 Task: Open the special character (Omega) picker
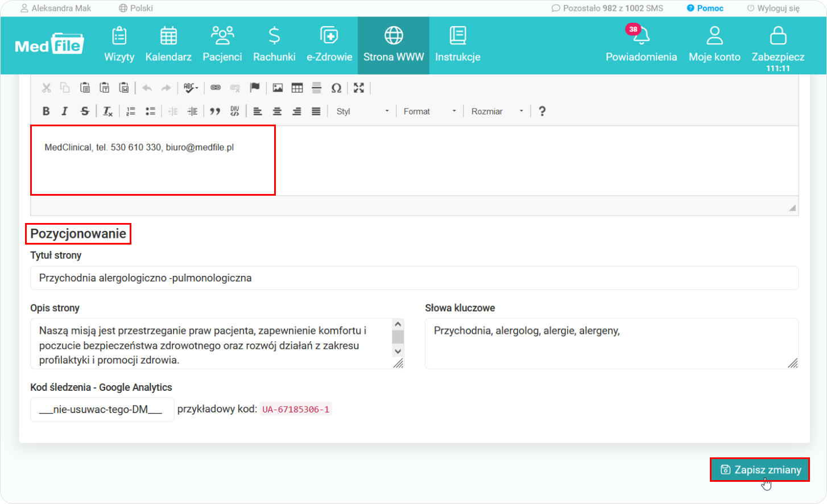pos(336,88)
